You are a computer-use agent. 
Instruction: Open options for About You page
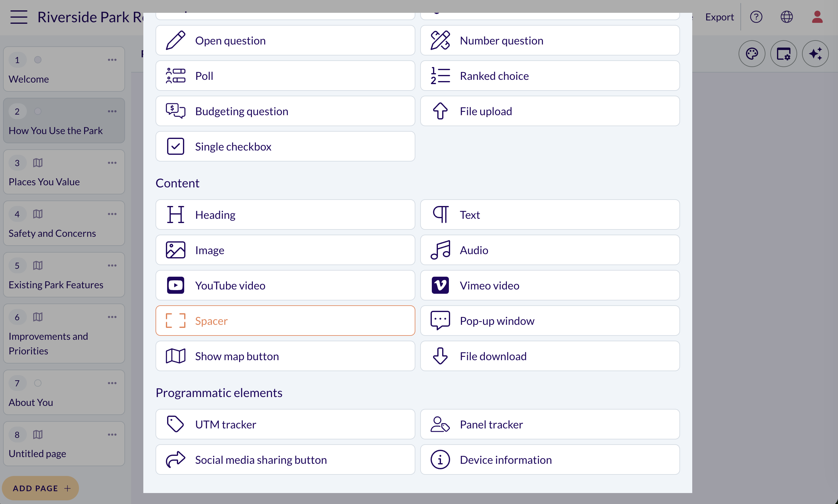(x=112, y=383)
